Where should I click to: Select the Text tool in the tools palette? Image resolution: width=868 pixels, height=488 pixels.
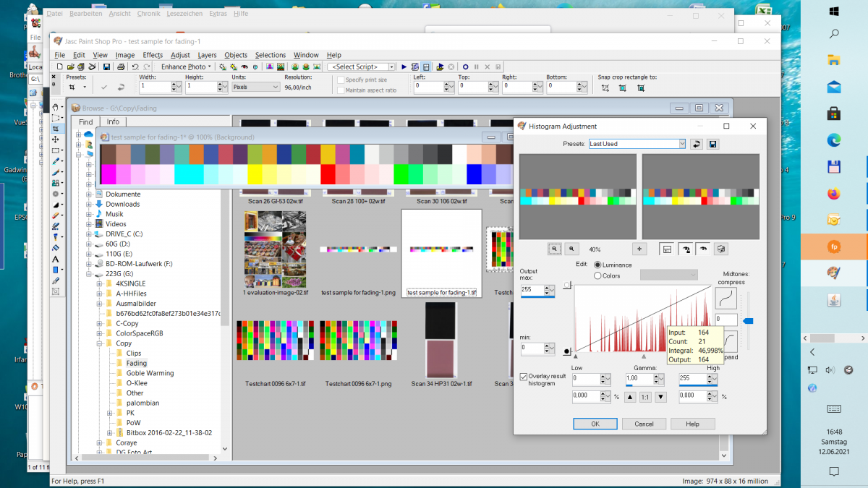(x=56, y=259)
